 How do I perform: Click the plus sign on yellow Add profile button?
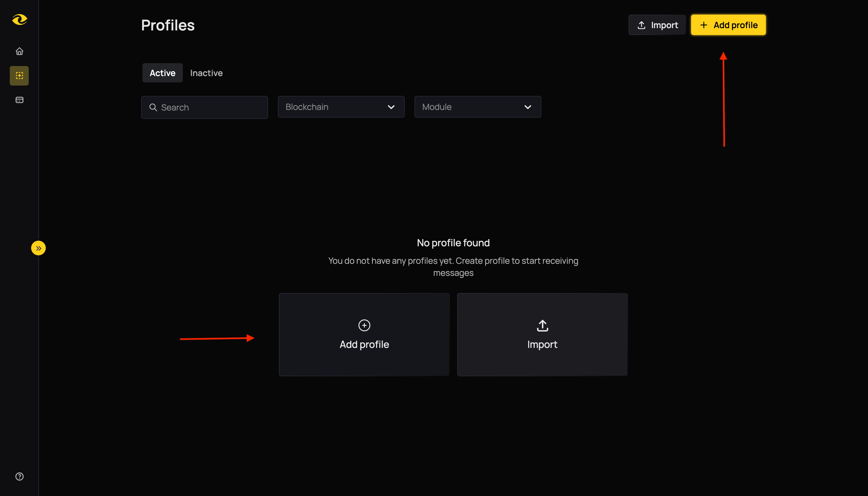[704, 25]
